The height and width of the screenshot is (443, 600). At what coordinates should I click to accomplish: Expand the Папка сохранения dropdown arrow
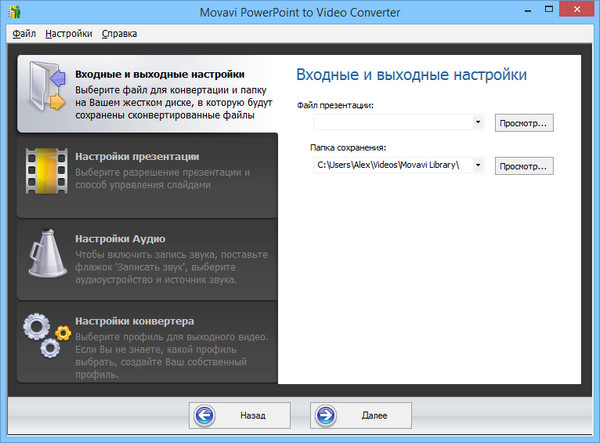point(478,165)
